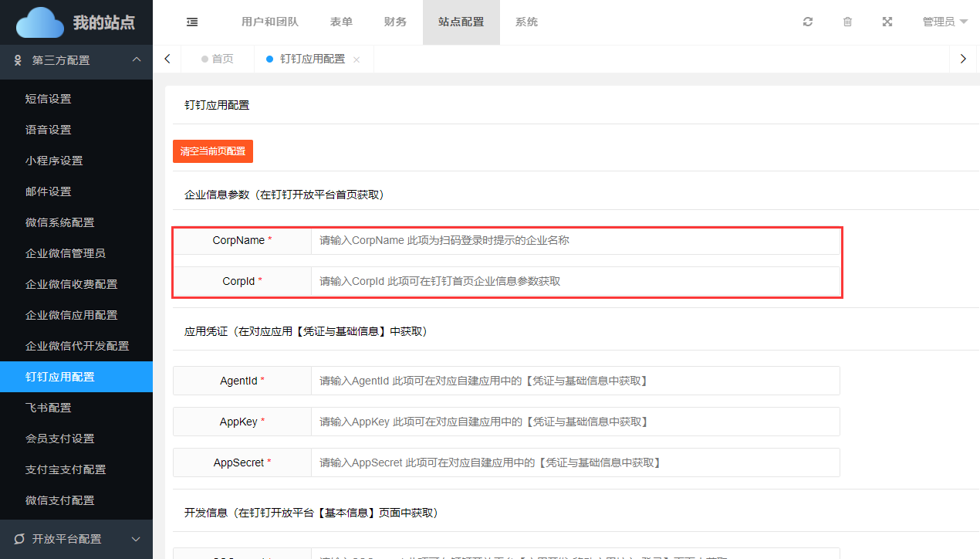Click the trash clear-cache icon
This screenshot has width=980, height=559.
pyautogui.click(x=847, y=22)
